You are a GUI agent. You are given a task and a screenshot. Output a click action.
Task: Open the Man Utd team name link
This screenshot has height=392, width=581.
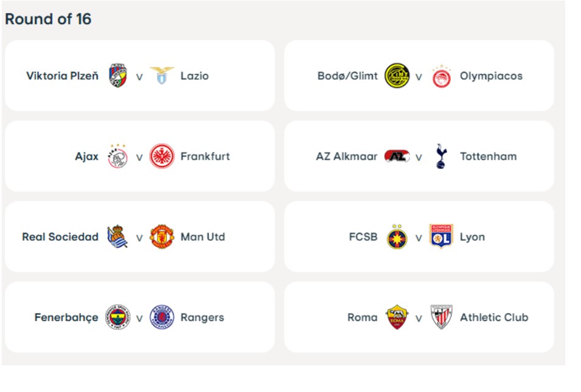point(203,237)
